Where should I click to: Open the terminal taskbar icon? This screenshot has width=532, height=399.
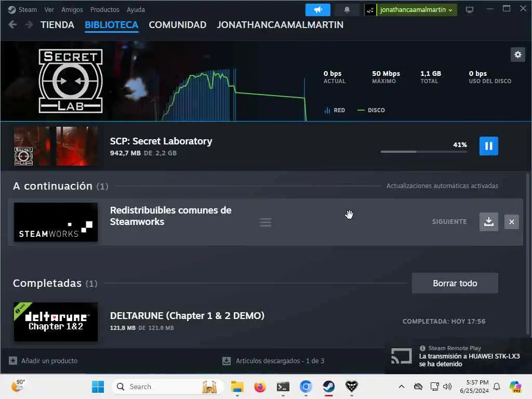(283, 387)
